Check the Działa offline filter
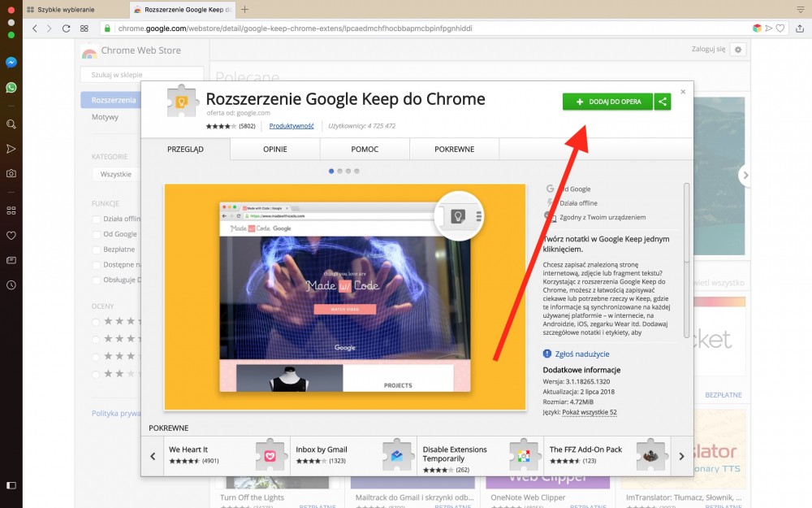 [x=96, y=219]
